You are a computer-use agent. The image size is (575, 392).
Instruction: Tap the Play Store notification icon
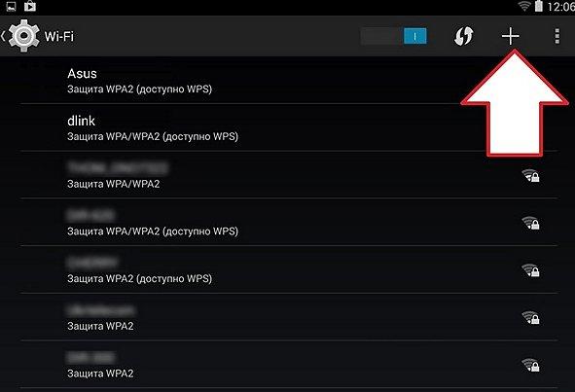tap(30, 6)
